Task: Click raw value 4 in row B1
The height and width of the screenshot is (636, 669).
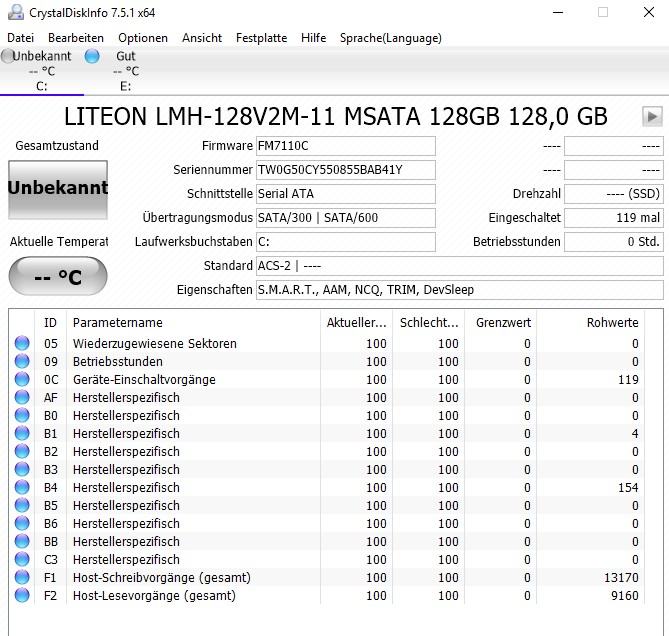Action: pos(635,433)
